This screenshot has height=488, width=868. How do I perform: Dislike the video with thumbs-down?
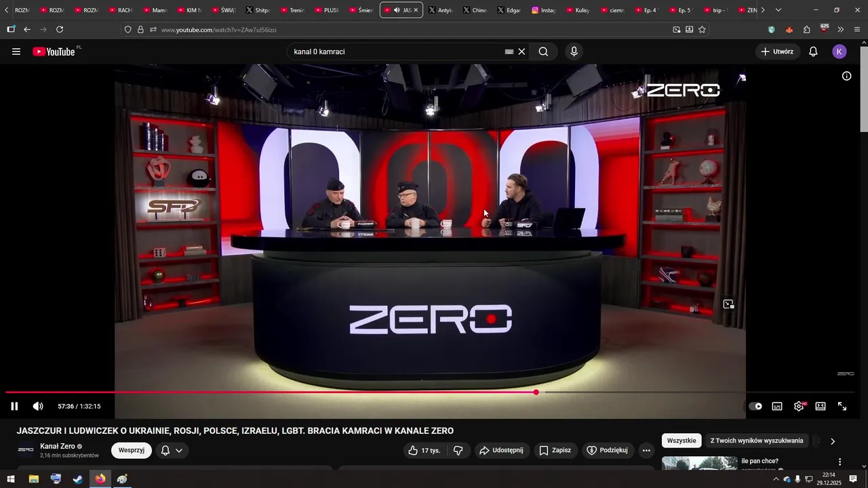[458, 450]
